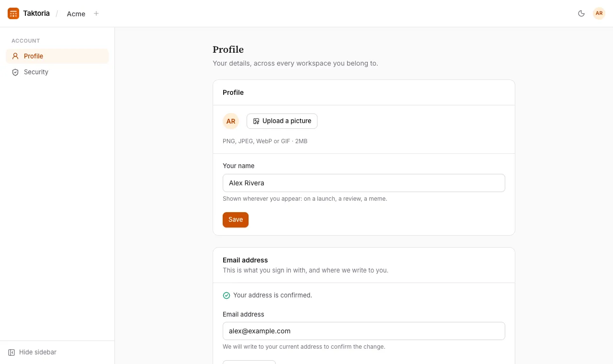613x364 pixels.
Task: Click the plus icon next to Acme
Action: click(x=96, y=13)
